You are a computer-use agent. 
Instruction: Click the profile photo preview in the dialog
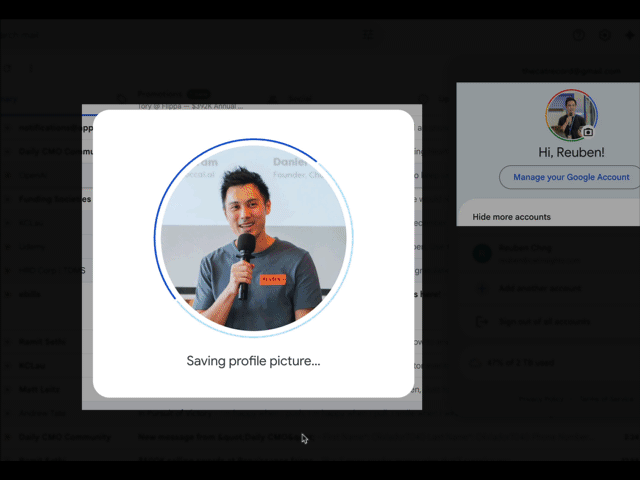(254, 236)
